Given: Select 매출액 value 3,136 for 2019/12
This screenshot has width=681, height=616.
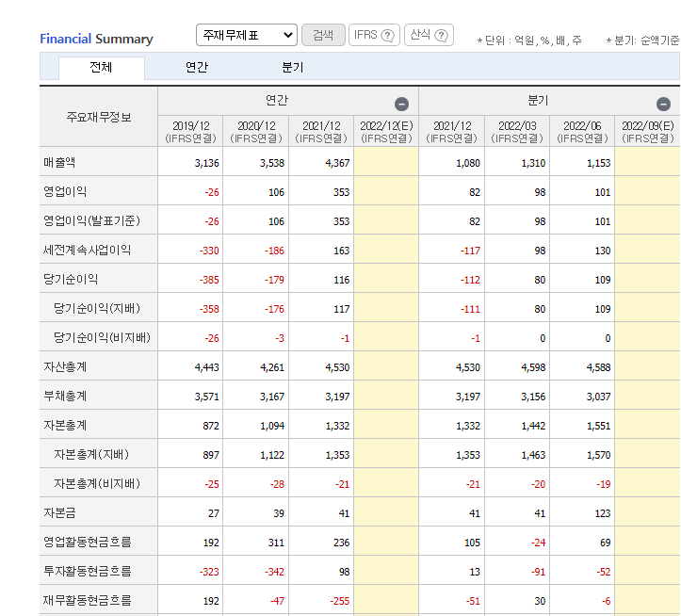Looking at the screenshot, I should click(x=206, y=163).
